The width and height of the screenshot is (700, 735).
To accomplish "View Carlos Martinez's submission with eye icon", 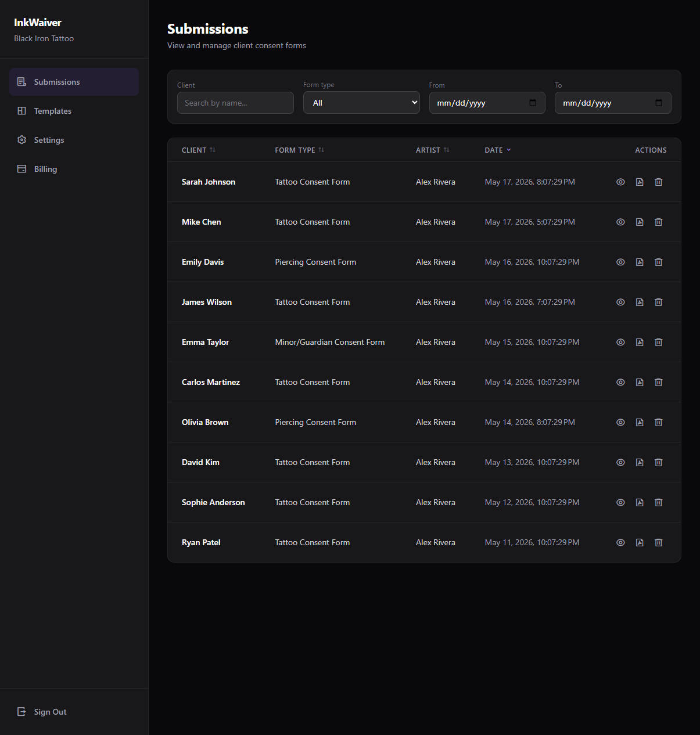I will [620, 382].
